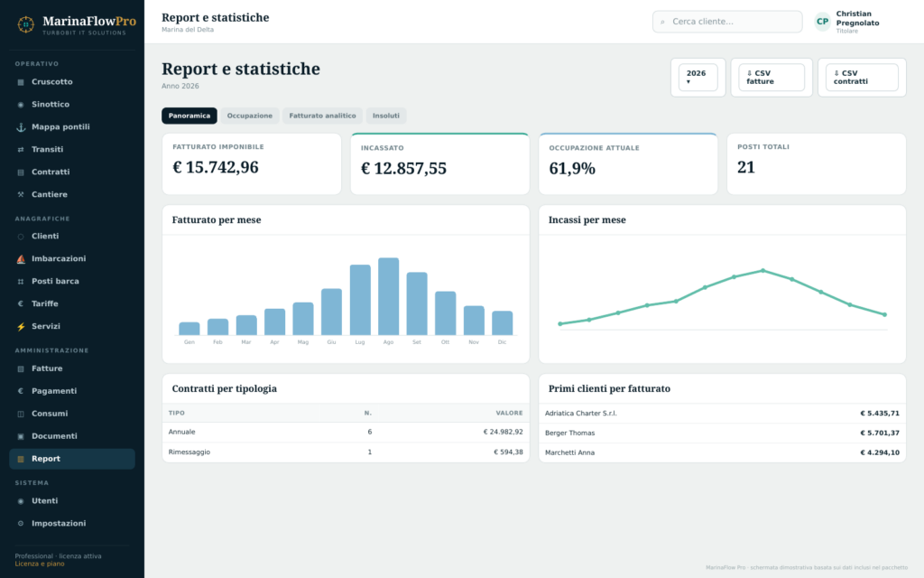The image size is (924, 578).
Task: Open Impostazioni via the gear icon
Action: pos(21,524)
